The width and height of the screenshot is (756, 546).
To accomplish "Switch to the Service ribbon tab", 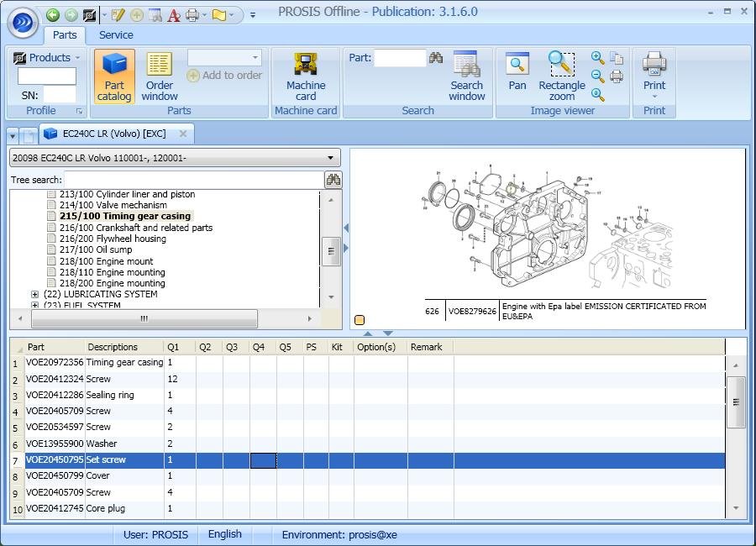I will [x=116, y=35].
